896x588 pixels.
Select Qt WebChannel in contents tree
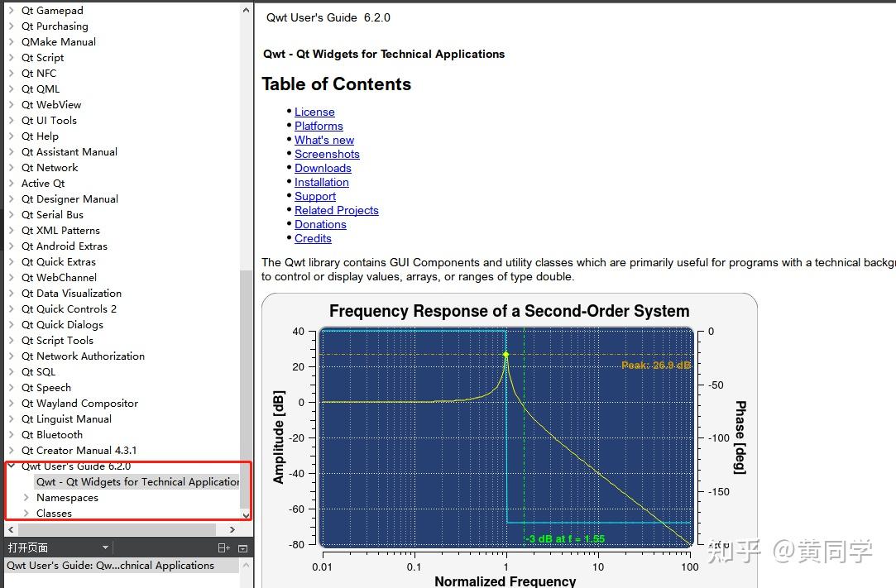click(59, 278)
